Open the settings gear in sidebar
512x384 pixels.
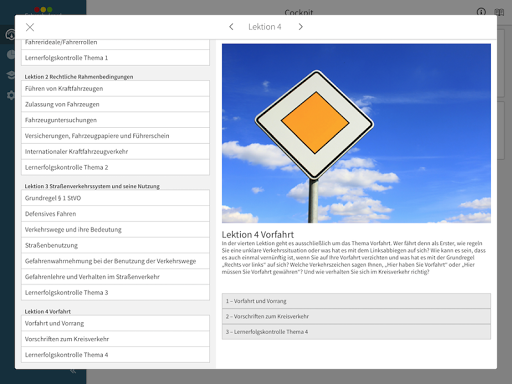click(x=11, y=96)
